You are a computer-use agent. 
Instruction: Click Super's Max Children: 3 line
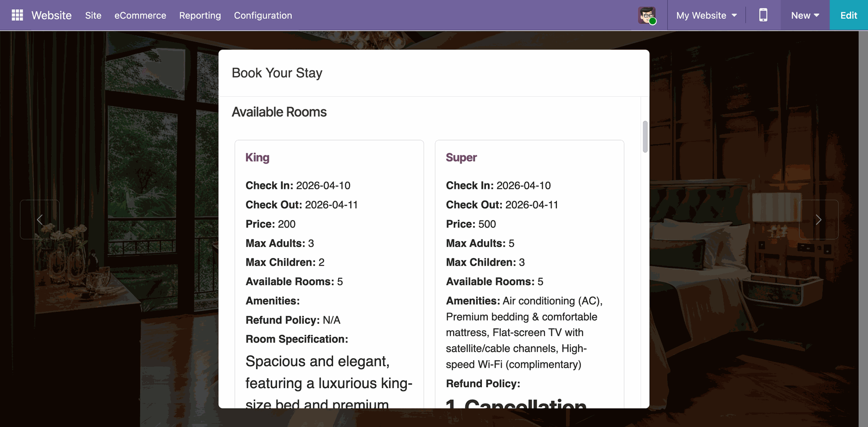pos(486,263)
